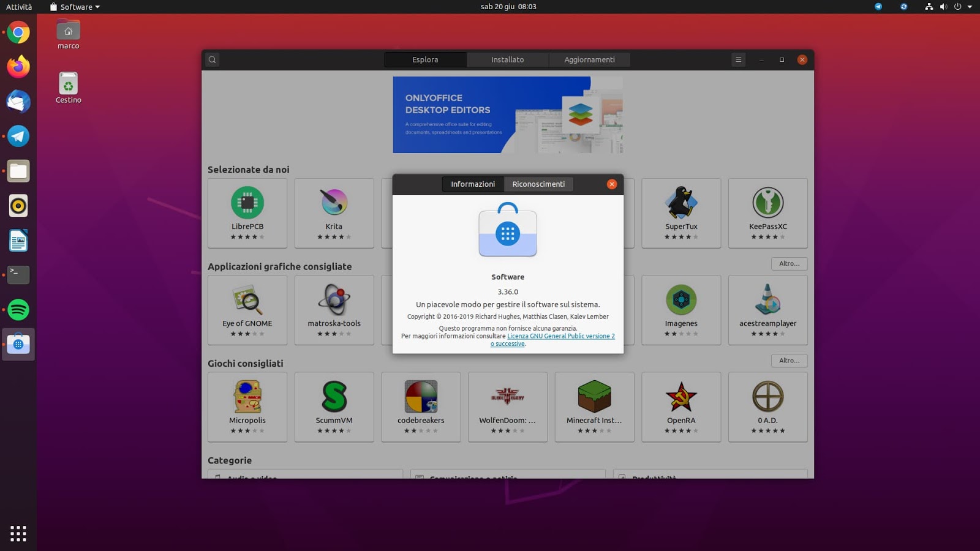The height and width of the screenshot is (551, 980).
Task: Select the SuperTux game tile
Action: pos(681,211)
